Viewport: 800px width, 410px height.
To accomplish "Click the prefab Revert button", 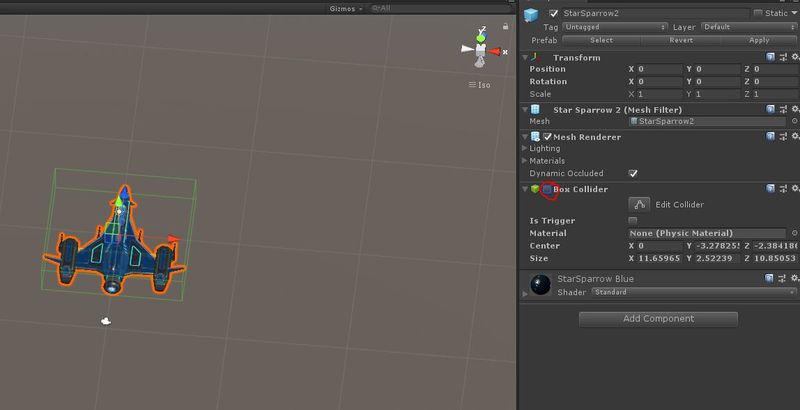I will [x=681, y=40].
